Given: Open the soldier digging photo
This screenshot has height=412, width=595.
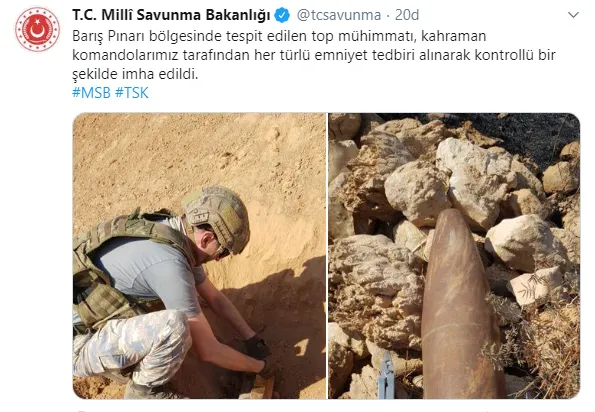Looking at the screenshot, I should click(199, 256).
